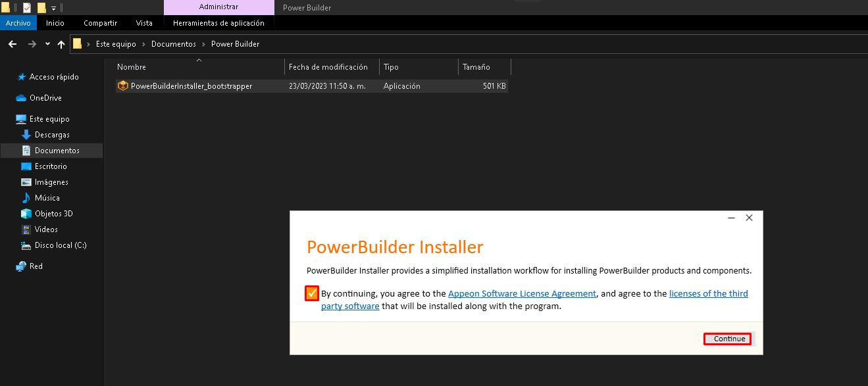
Task: Click the Objetos 3D cube icon
Action: click(x=26, y=214)
